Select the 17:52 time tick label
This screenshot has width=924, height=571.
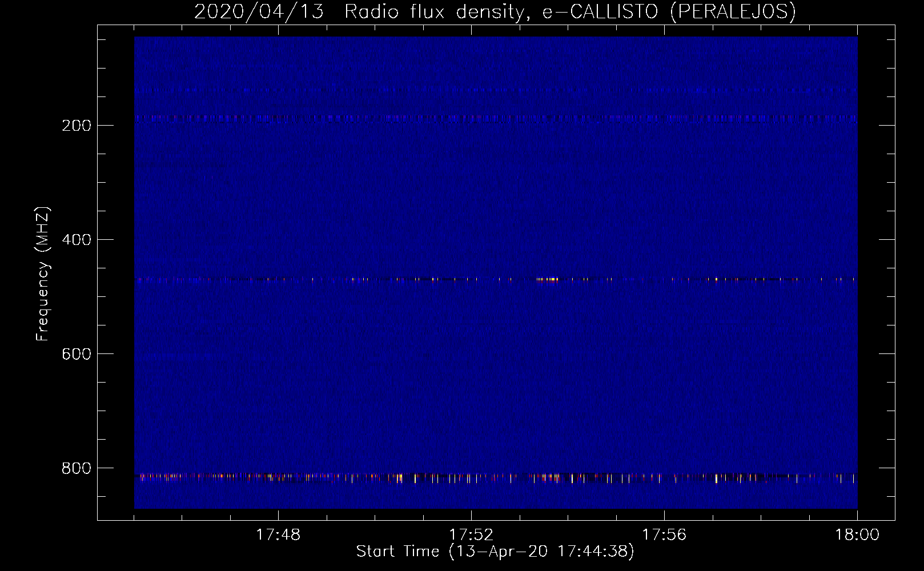click(471, 535)
